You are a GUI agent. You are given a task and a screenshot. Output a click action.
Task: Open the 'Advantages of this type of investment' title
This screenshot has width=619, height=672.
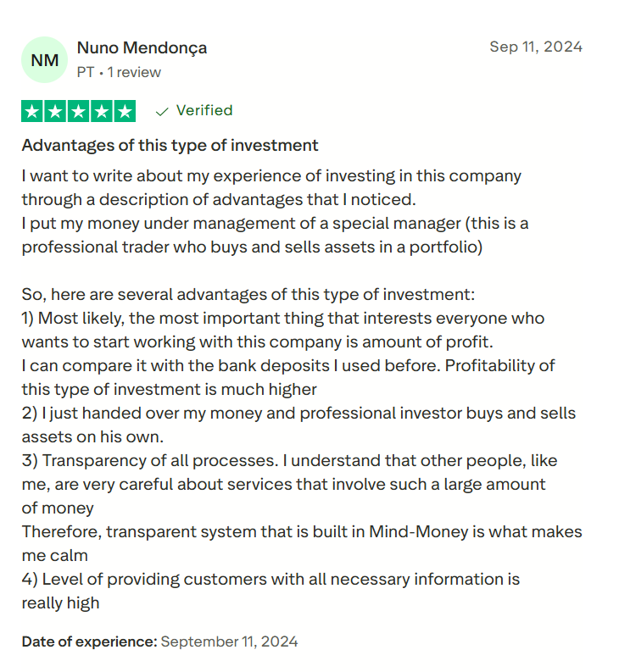tap(170, 145)
